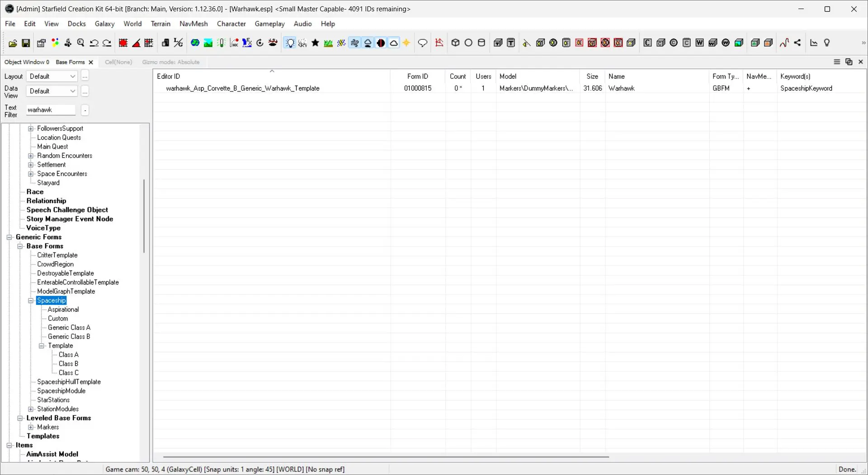Undo the last action
Viewport: 868px width, 475px height.
[x=94, y=43]
